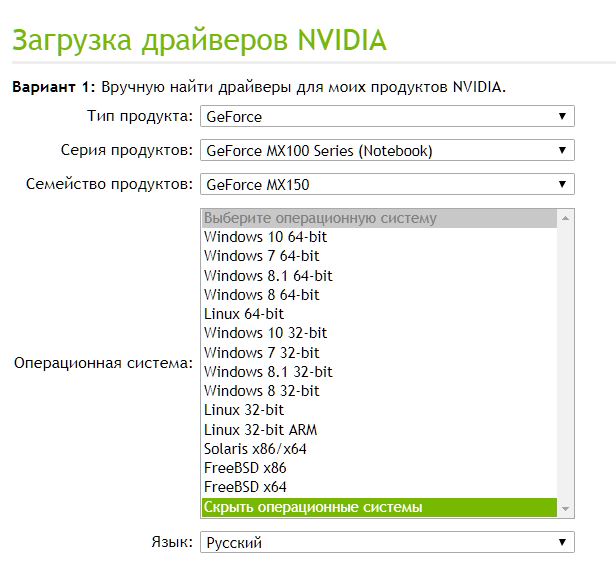This screenshot has height=575, width=616.
Task: Click the OS list scrollbar up arrow
Action: [x=565, y=218]
